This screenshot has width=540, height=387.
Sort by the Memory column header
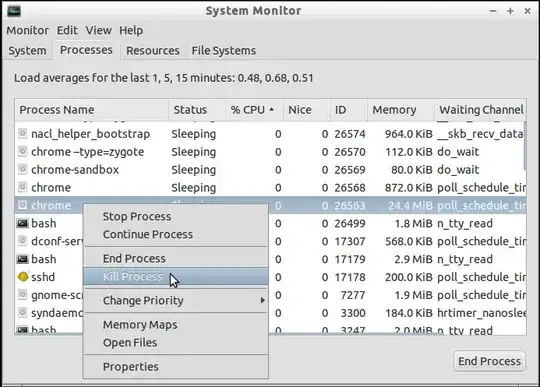pyautogui.click(x=401, y=110)
